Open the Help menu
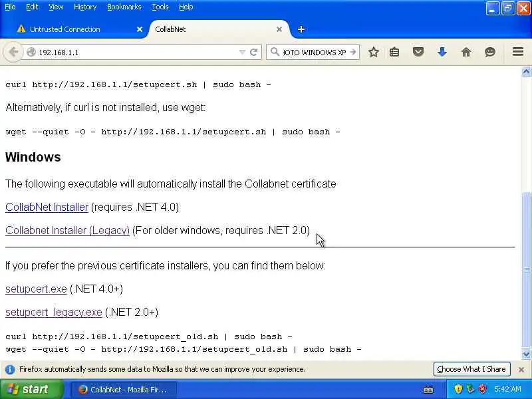This screenshot has width=532, height=399. point(186,7)
